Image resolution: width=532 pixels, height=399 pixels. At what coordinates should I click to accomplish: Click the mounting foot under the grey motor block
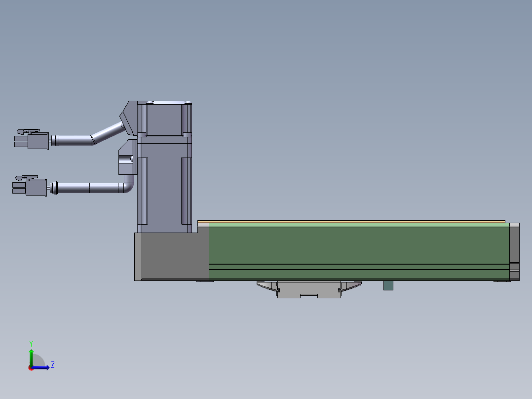click(x=204, y=281)
